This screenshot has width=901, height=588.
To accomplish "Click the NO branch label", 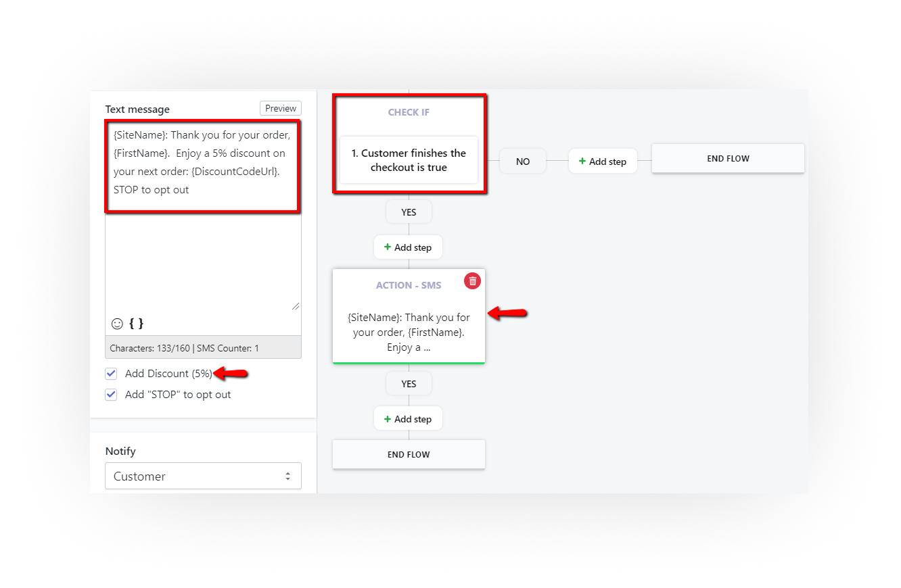I will click(x=522, y=162).
